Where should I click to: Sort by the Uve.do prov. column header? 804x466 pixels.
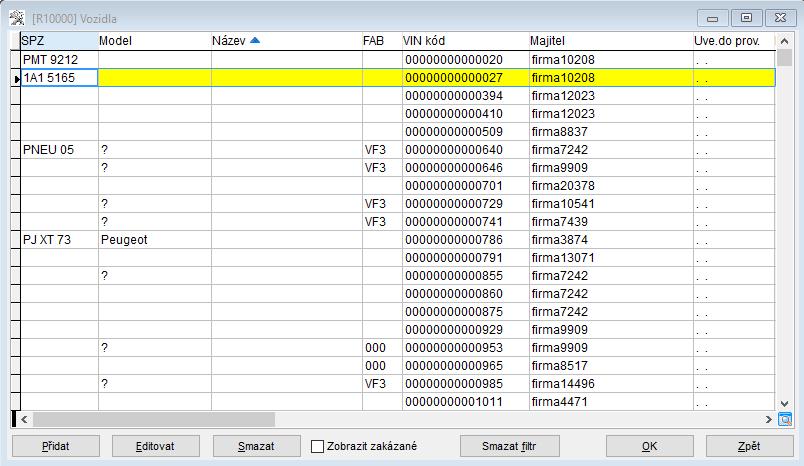coord(734,40)
